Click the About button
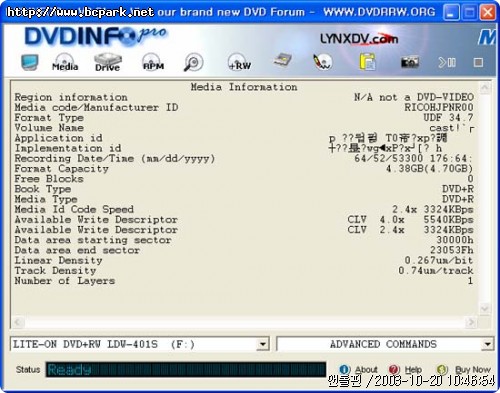The width and height of the screenshot is (500, 393). tap(358, 369)
